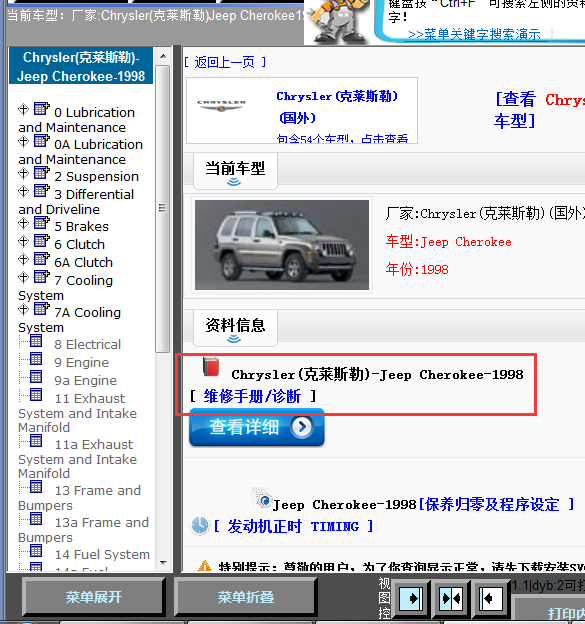This screenshot has width=585, height=624.
Task: Click the engine timing clock icon
Action: tap(200, 525)
